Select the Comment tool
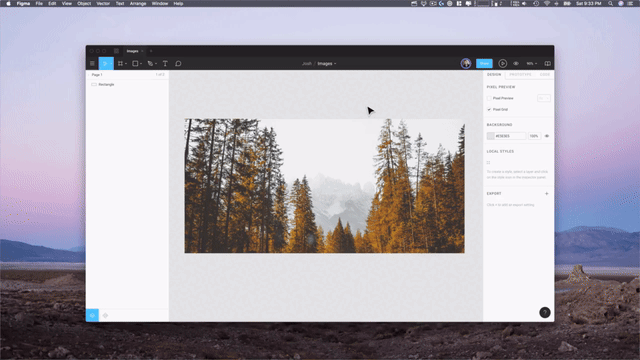The width and height of the screenshot is (640, 360). [x=178, y=64]
